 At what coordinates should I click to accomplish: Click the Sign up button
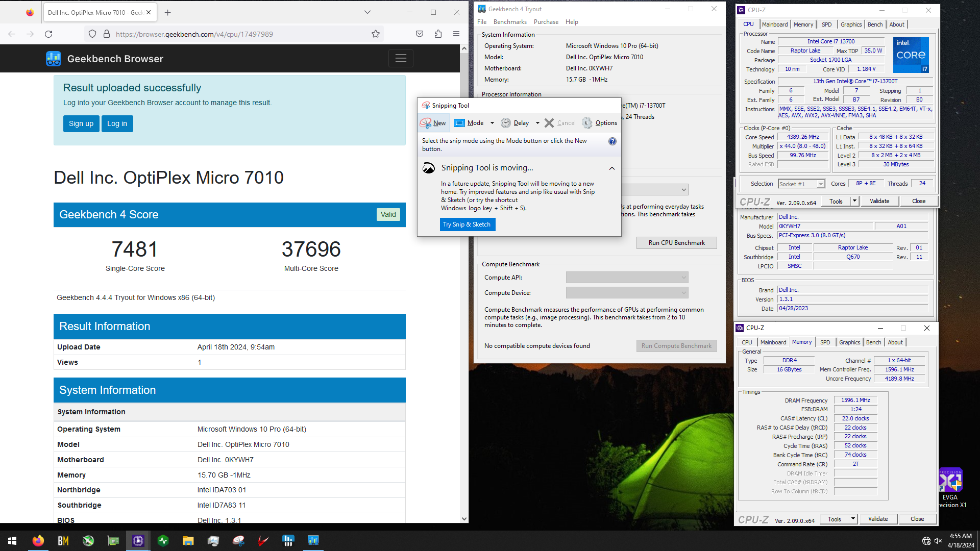[81, 123]
